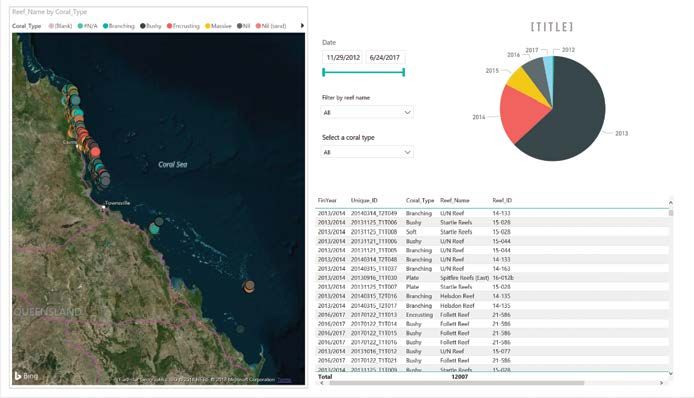Image resolution: width=694 pixels, height=398 pixels.
Task: Select cell 20140315_T1T037
Action: tap(374, 269)
